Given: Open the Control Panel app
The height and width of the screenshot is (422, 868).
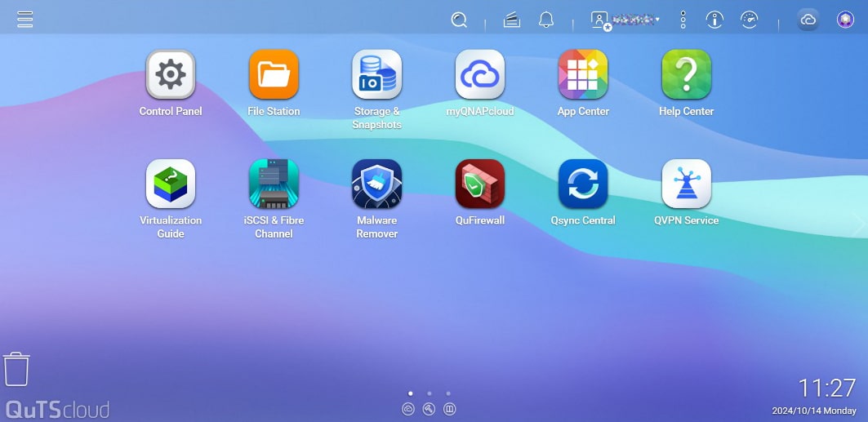Looking at the screenshot, I should tap(171, 74).
